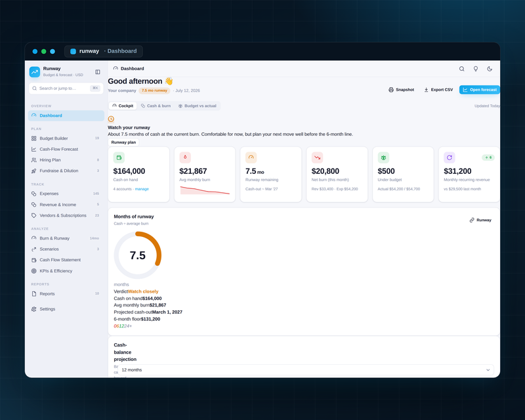Click the runway Dashboard title bar tab
Screen dimensions: 525x420
(104, 51)
